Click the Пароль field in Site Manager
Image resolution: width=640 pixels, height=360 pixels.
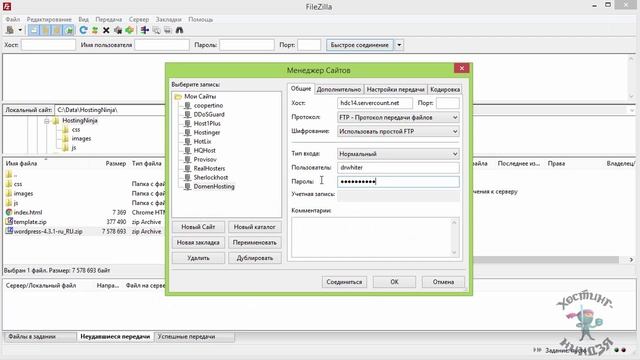[398, 182]
